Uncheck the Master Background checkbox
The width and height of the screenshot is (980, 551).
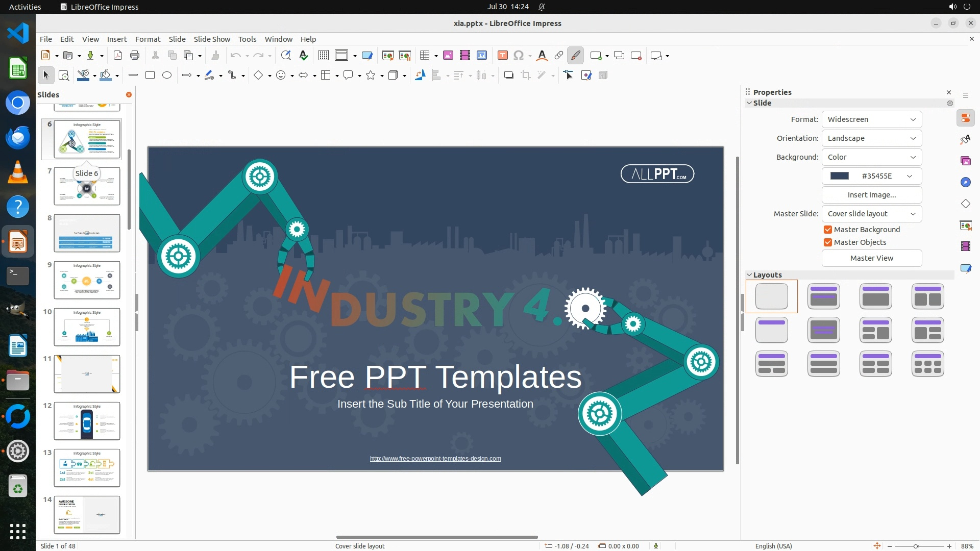pyautogui.click(x=828, y=230)
